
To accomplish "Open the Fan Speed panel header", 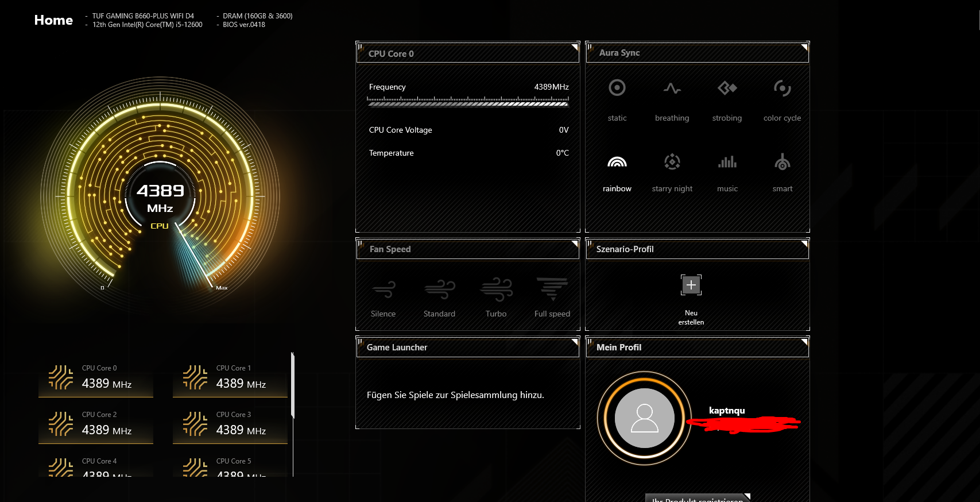I will coord(468,249).
